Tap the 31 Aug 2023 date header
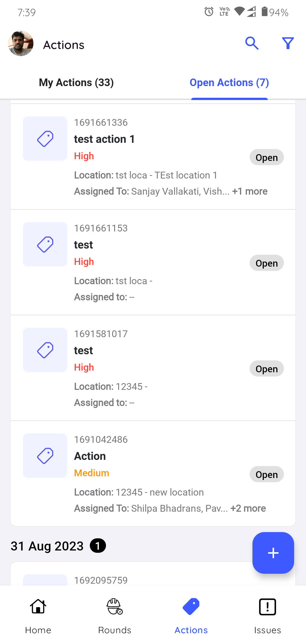This screenshot has width=306, height=644. coord(47,546)
